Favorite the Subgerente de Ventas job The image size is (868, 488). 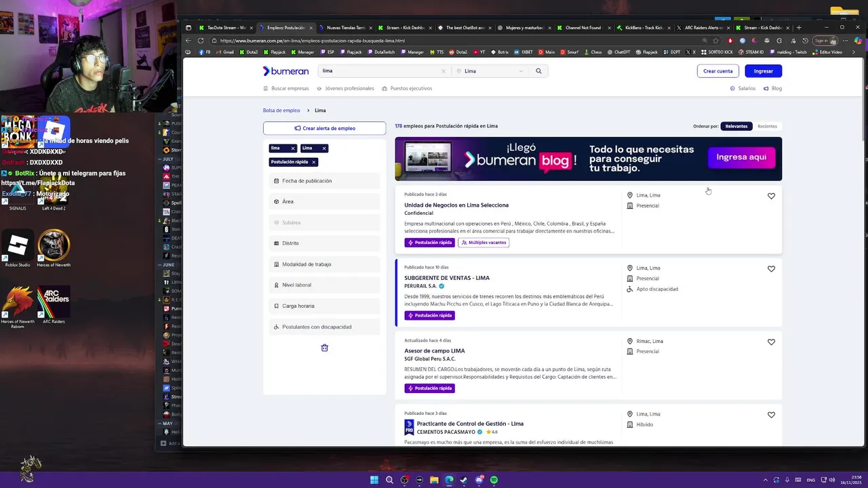[x=771, y=269]
